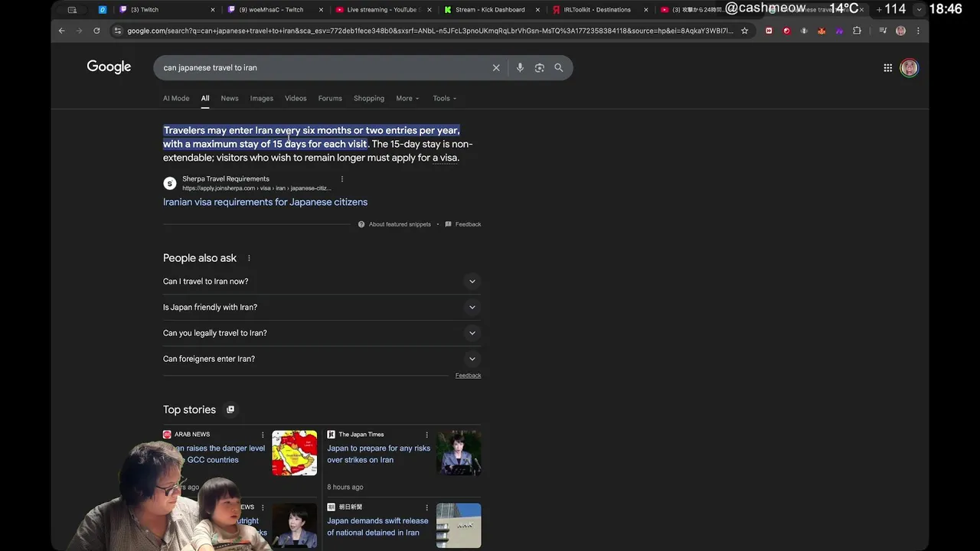Close the Stream - Kick Dashboard tab
Viewport: 980px width, 551px height.
[537, 9]
